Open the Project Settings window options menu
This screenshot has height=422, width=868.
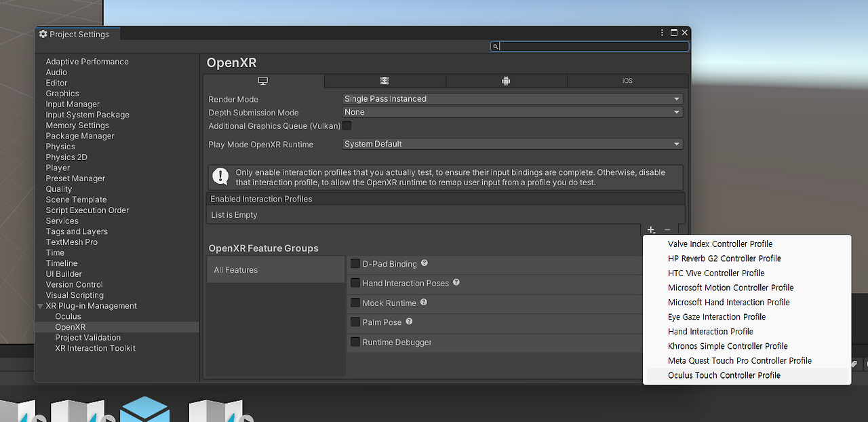point(662,33)
